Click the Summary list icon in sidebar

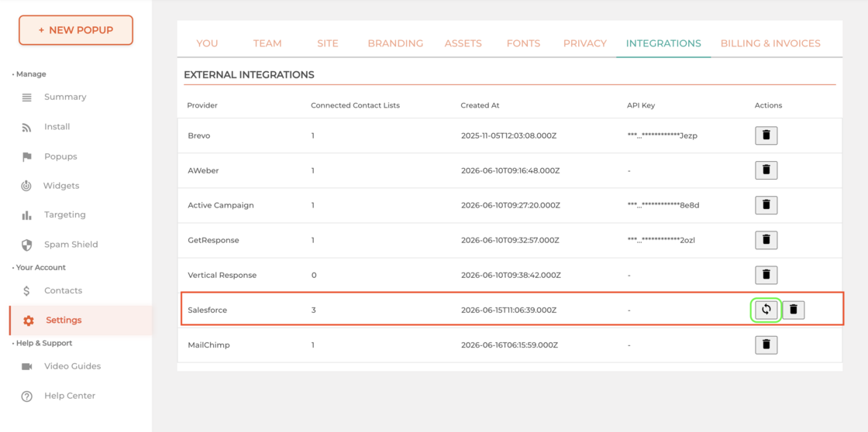(x=26, y=98)
